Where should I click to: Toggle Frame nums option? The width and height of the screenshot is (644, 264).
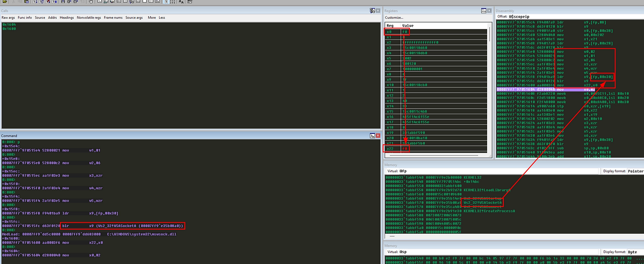113,17
